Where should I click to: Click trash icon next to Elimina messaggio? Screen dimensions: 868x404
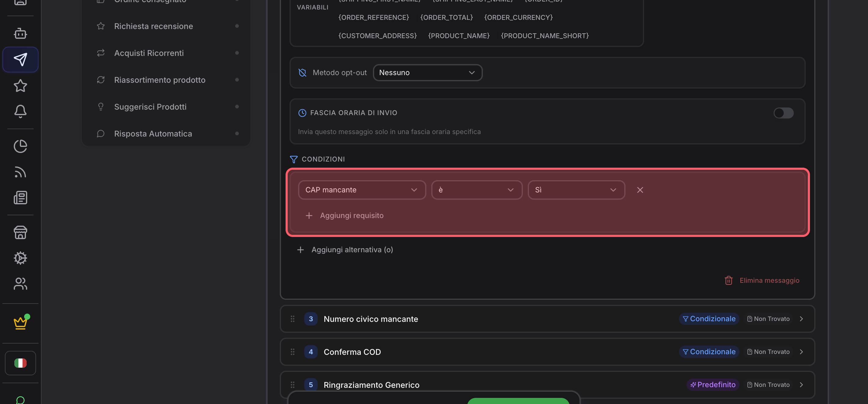pyautogui.click(x=728, y=280)
